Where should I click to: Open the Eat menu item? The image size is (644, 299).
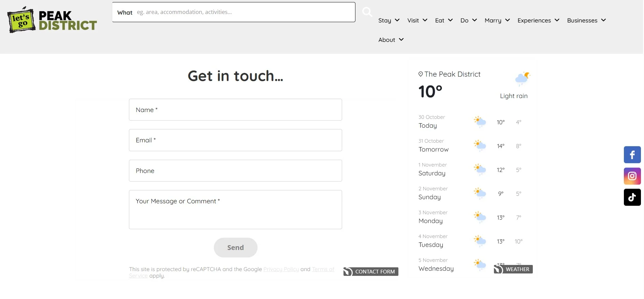(x=440, y=20)
